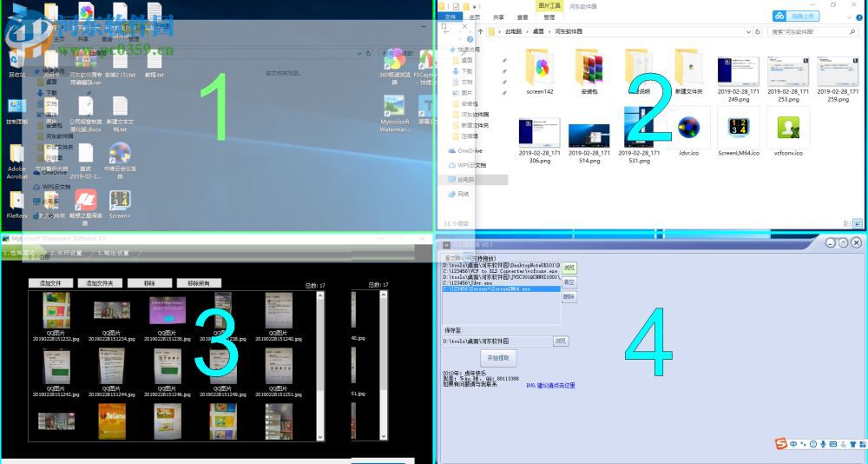Click 浏览 button beside the save path
868x464 pixels.
tap(561, 341)
